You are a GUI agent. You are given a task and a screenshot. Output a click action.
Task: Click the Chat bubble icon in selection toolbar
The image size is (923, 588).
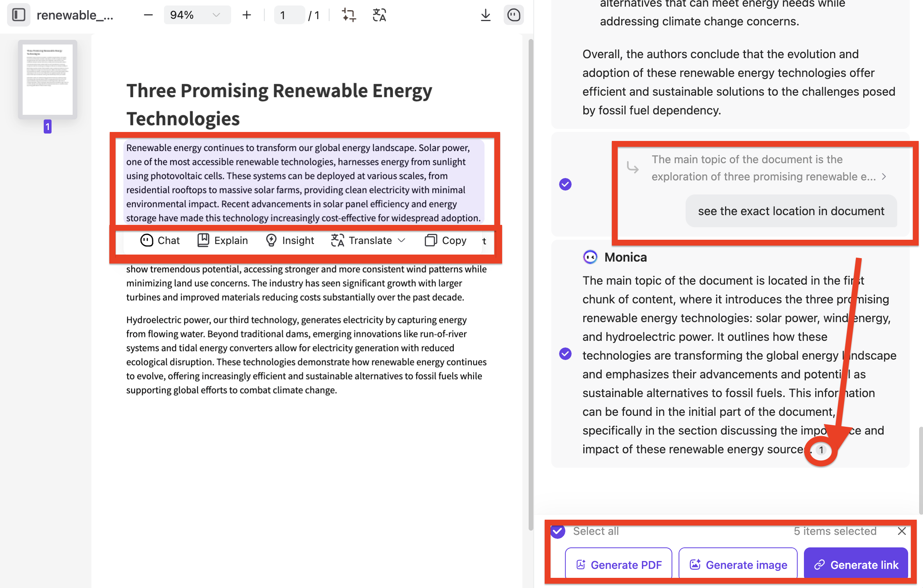(x=147, y=241)
